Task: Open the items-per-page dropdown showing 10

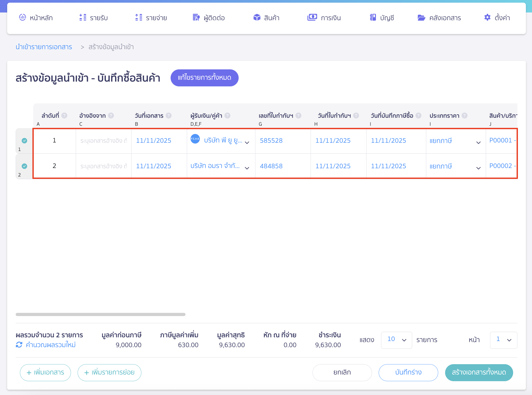Action: click(396, 340)
